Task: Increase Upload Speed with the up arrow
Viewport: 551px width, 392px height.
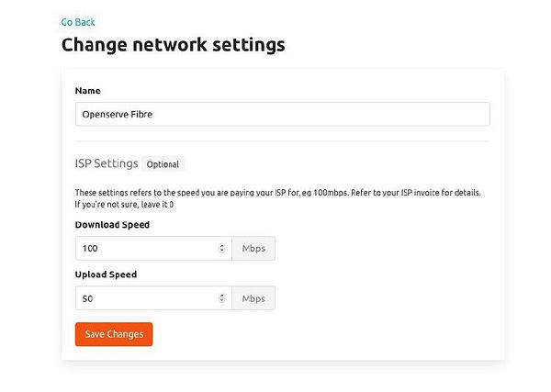Action: coord(222,296)
